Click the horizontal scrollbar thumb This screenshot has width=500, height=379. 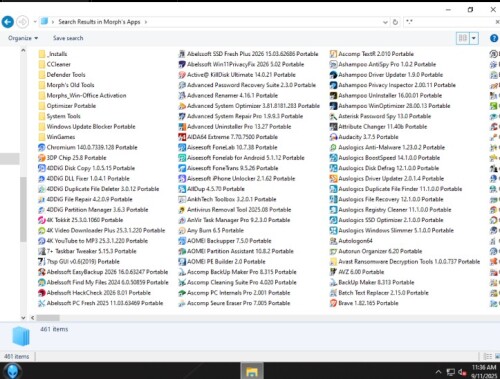coord(48,318)
